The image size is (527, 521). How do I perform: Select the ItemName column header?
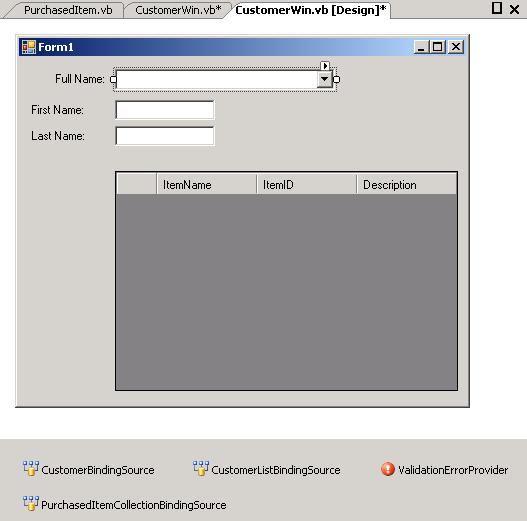tap(206, 184)
